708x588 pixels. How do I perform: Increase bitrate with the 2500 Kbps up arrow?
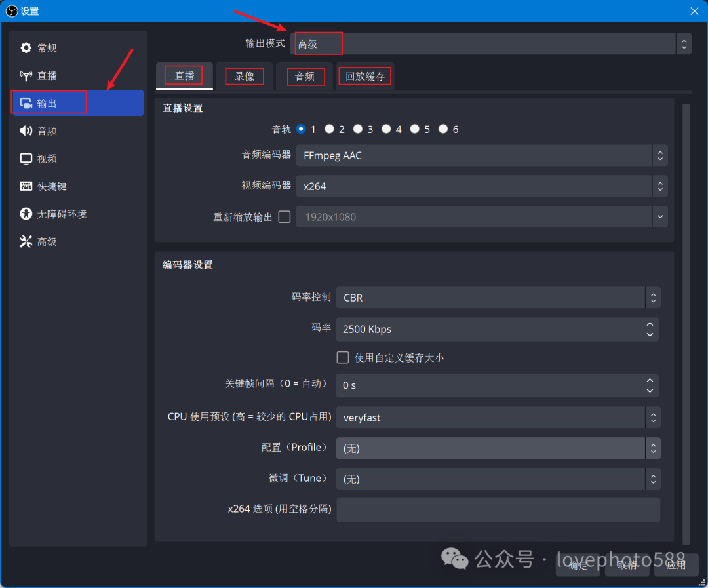(649, 324)
